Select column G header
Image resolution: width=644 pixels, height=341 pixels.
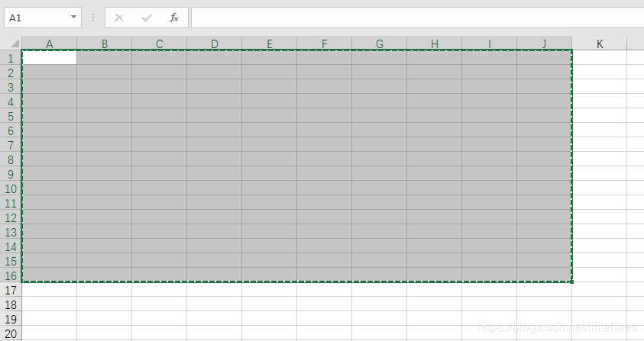click(x=380, y=43)
